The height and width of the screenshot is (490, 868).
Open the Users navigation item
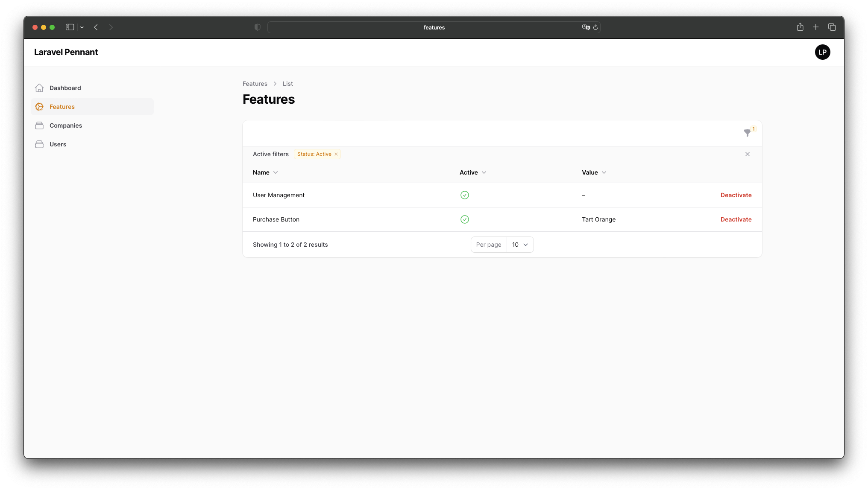point(58,144)
